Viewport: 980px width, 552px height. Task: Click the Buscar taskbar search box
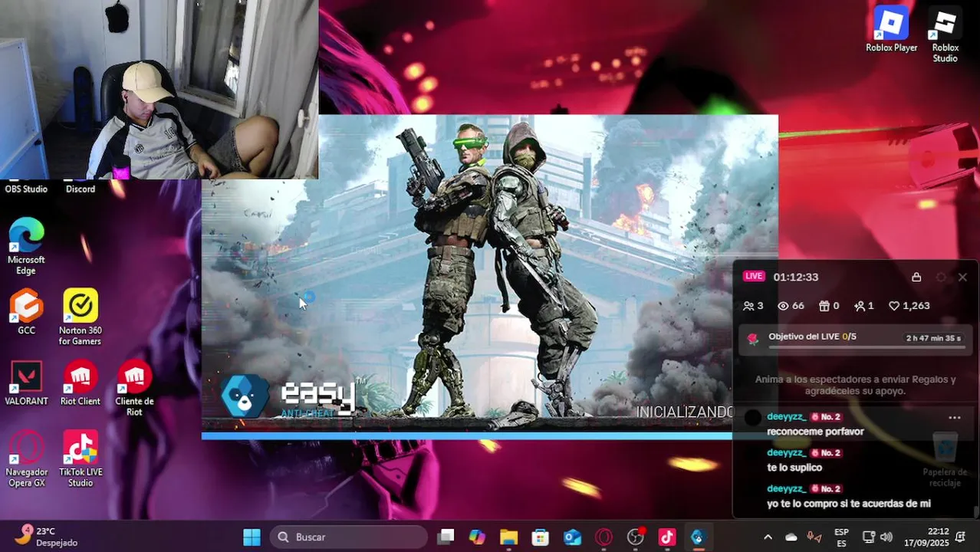click(x=349, y=537)
